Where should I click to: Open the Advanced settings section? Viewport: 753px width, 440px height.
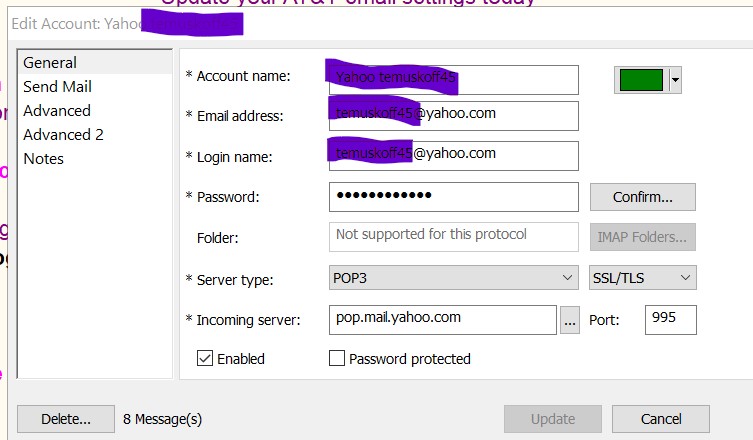[57, 110]
